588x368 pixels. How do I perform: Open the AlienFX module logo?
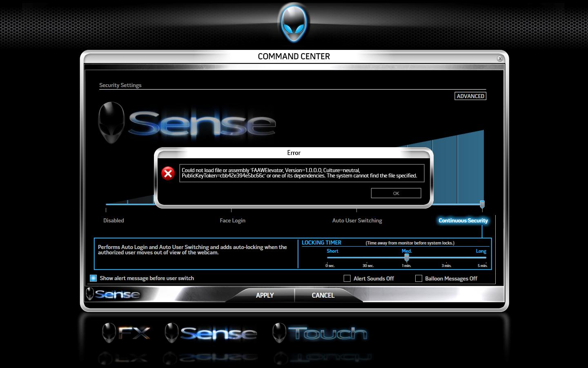coord(126,333)
